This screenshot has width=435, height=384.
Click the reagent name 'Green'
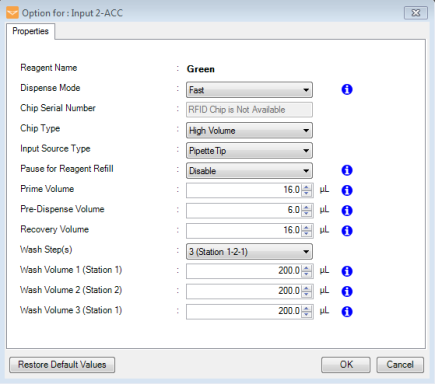point(201,69)
